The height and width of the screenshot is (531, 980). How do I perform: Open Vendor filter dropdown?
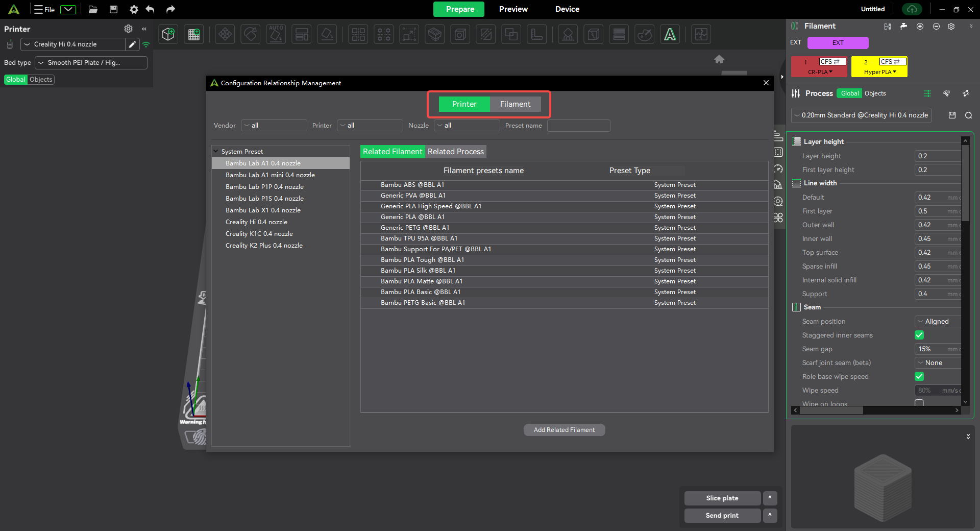(x=274, y=126)
